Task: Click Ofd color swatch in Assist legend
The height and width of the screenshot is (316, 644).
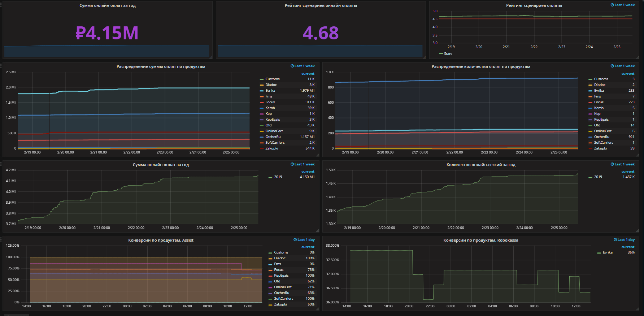Action: 270,281
